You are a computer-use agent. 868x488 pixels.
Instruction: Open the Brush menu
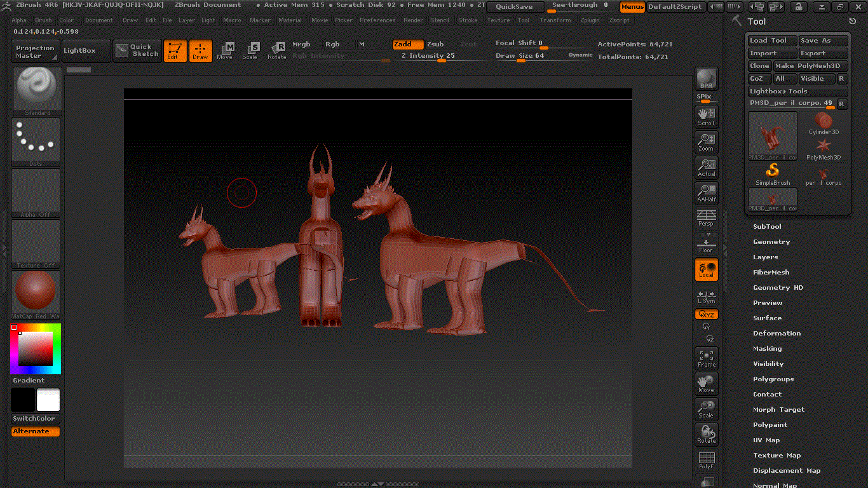point(43,20)
